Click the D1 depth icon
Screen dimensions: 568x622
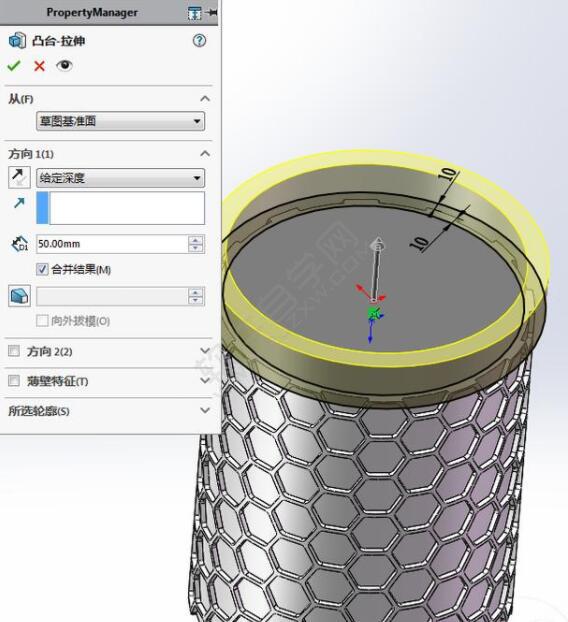click(19, 244)
